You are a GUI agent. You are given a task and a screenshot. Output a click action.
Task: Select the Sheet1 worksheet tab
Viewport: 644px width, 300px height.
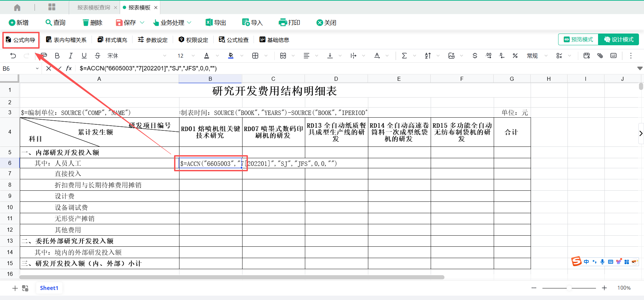click(x=49, y=288)
